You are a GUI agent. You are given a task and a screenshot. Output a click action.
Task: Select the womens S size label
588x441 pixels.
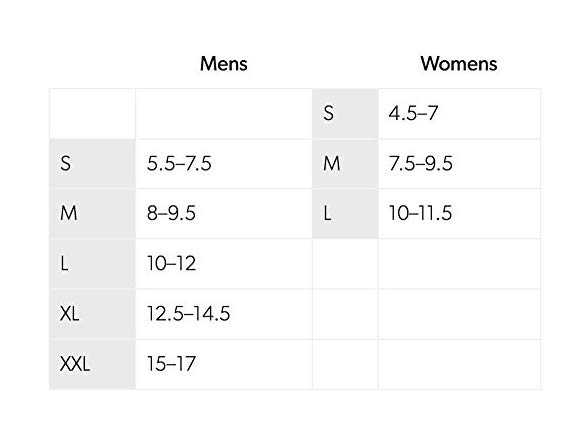click(345, 114)
